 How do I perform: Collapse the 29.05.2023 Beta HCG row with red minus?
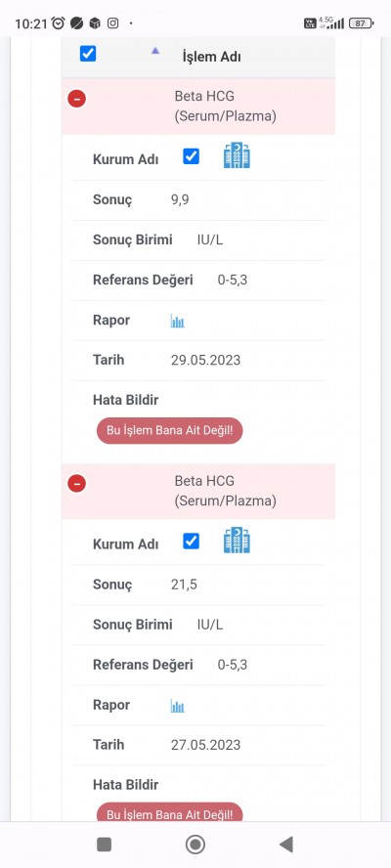coord(76,99)
